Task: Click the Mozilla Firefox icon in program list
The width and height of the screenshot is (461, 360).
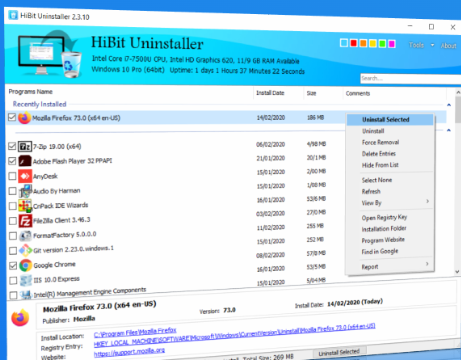Action: [x=24, y=118]
